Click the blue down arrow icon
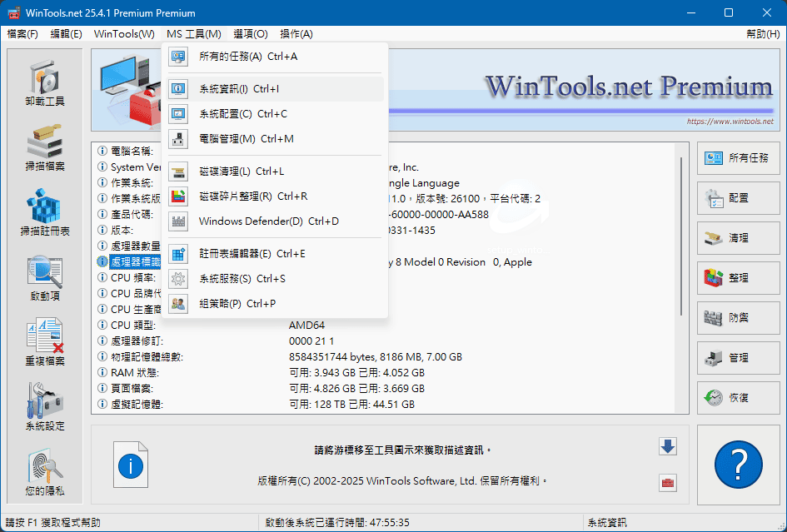787x532 pixels. [667, 446]
